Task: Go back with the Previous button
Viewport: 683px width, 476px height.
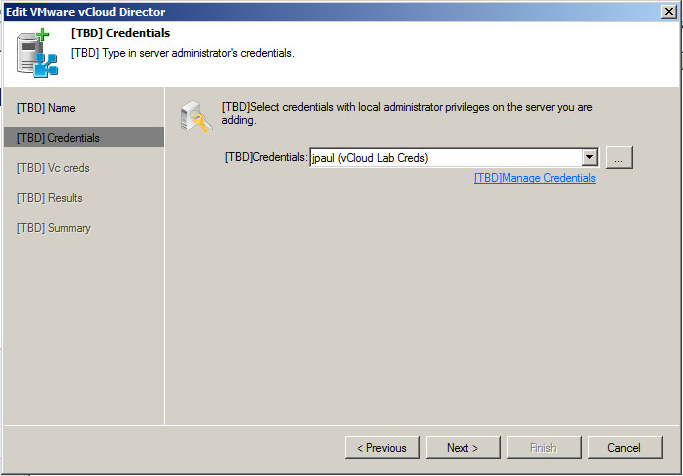Action: [382, 447]
